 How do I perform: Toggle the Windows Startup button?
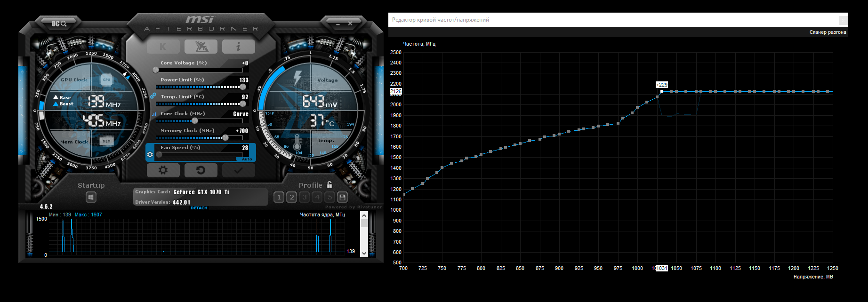pyautogui.click(x=91, y=197)
